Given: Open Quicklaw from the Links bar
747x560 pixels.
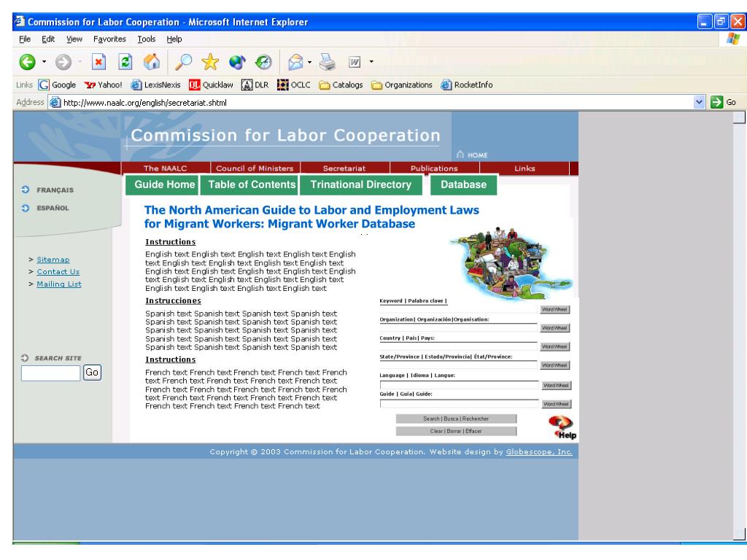Looking at the screenshot, I should point(211,85).
